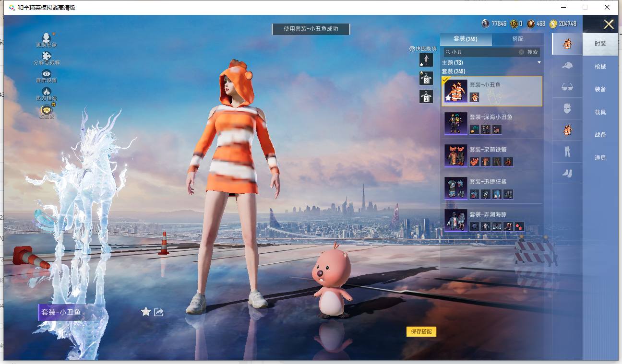622x364 pixels.
Task: Switch to the 搭配 tab
Action: tap(518, 39)
